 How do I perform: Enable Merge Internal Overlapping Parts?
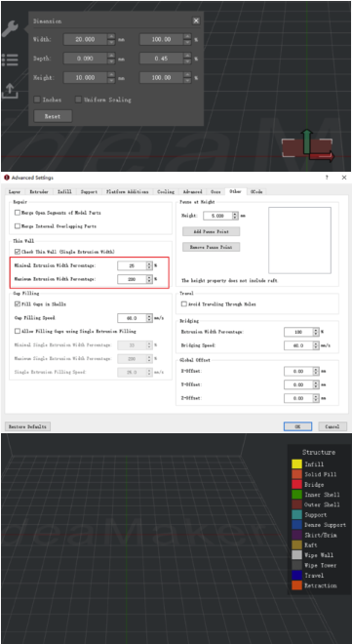[18, 226]
